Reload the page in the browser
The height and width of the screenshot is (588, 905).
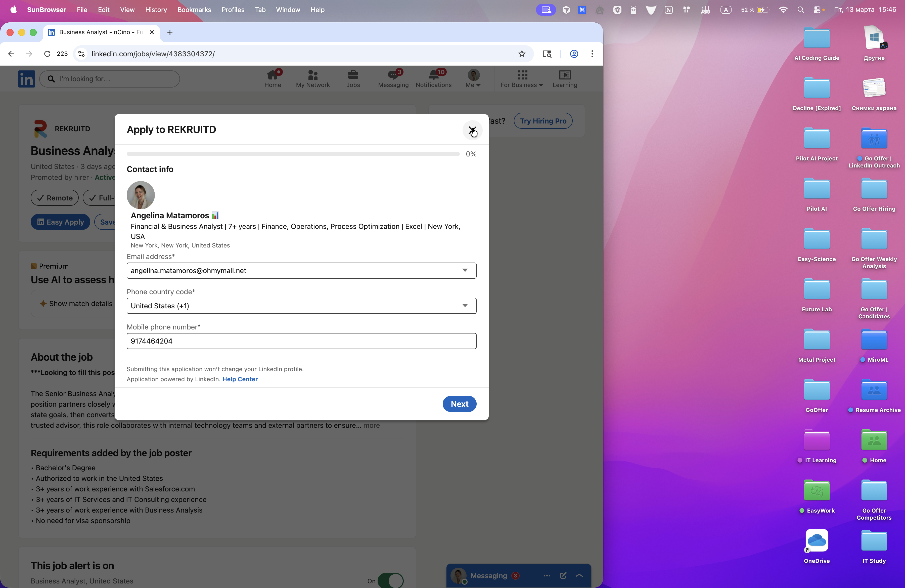click(x=47, y=54)
